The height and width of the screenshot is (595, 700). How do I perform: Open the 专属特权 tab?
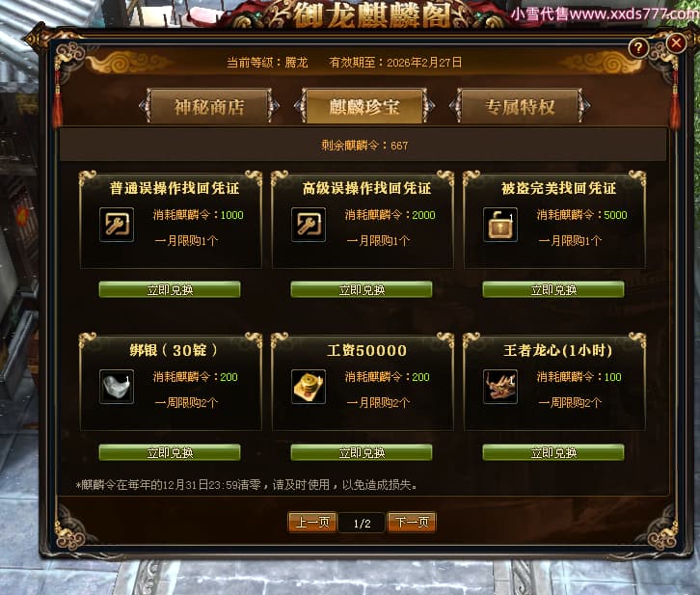tap(520, 106)
